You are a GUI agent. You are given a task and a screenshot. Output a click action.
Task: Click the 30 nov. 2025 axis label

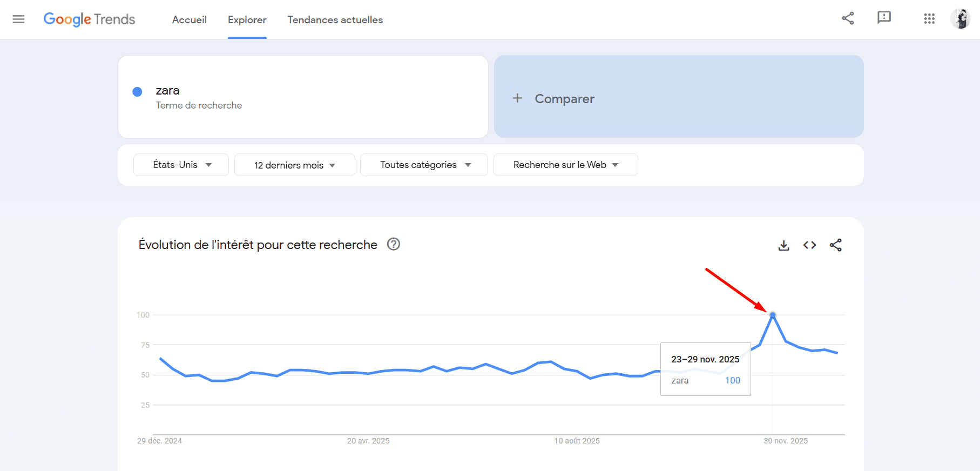click(x=786, y=441)
